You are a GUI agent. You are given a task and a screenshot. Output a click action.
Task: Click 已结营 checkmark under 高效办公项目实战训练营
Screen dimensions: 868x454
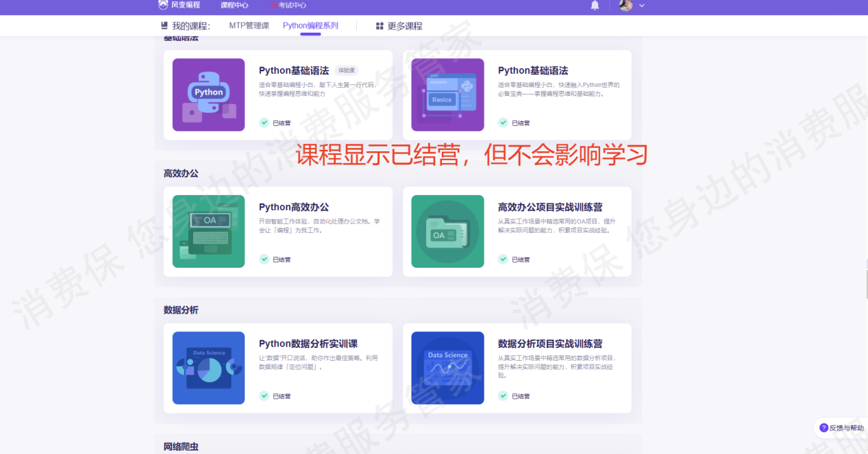tap(503, 260)
